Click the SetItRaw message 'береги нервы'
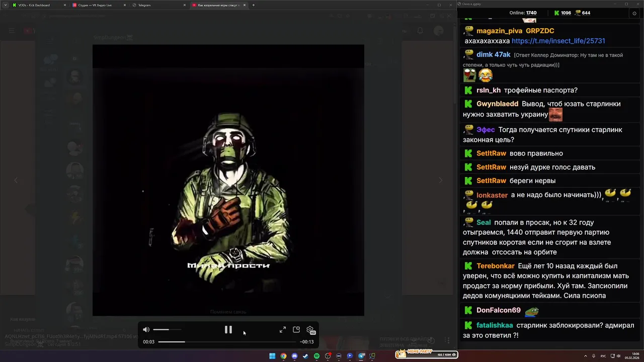 pyautogui.click(x=532, y=180)
